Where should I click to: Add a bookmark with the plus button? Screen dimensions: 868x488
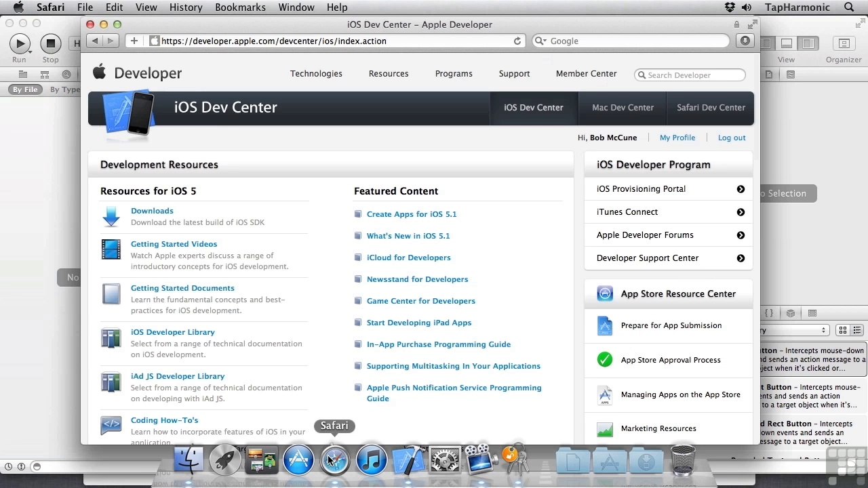[x=134, y=41]
